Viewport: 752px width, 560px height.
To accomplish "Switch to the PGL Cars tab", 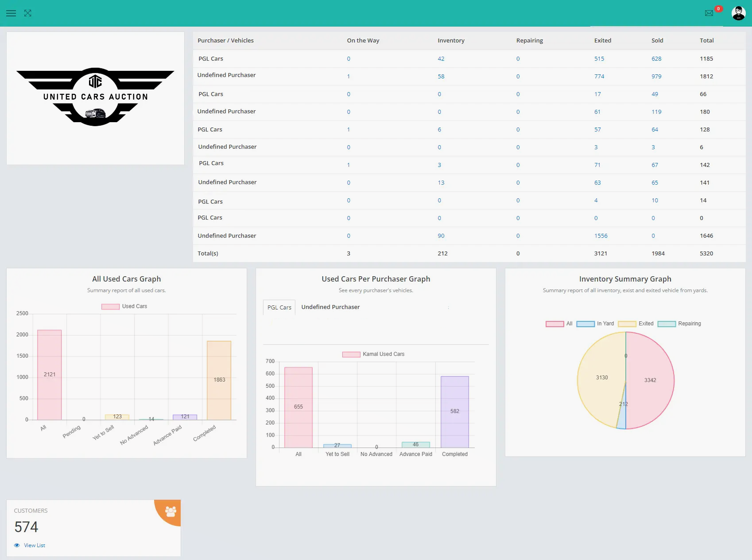I will (x=279, y=307).
